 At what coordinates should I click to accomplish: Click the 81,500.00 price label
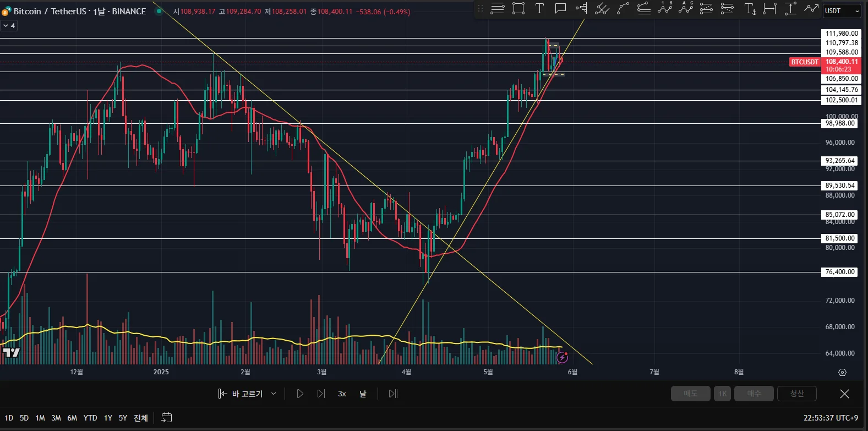[840, 238]
